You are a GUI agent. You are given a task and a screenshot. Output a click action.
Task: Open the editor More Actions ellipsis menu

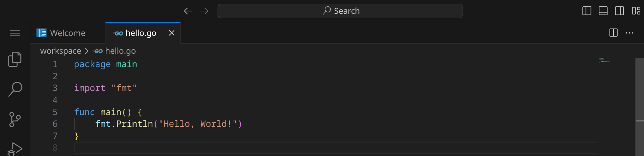[x=629, y=33]
